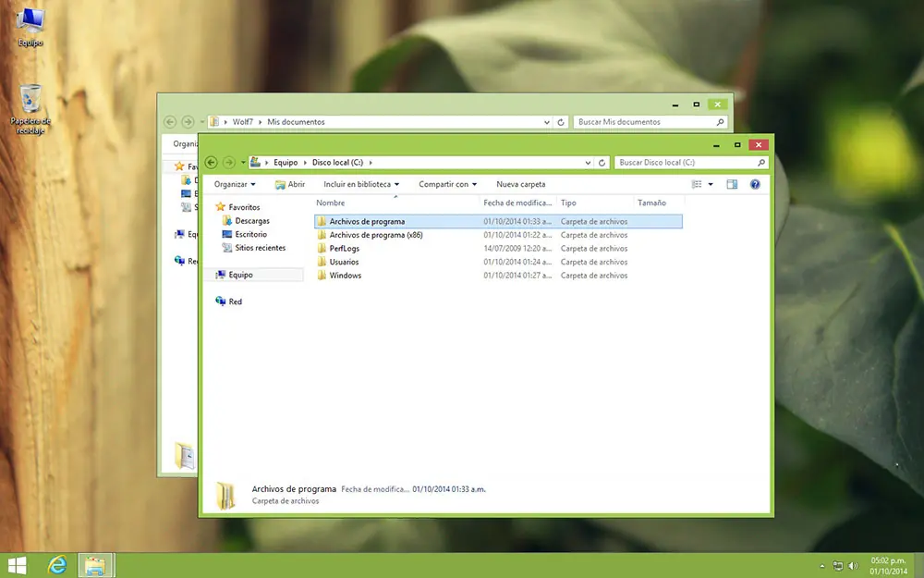924x578 pixels.
Task: Expand address history in Mis documentos window
Action: [x=547, y=122]
